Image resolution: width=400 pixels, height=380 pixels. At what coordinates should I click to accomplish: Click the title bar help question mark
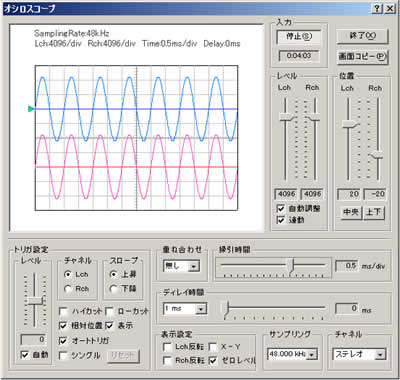[x=377, y=9]
